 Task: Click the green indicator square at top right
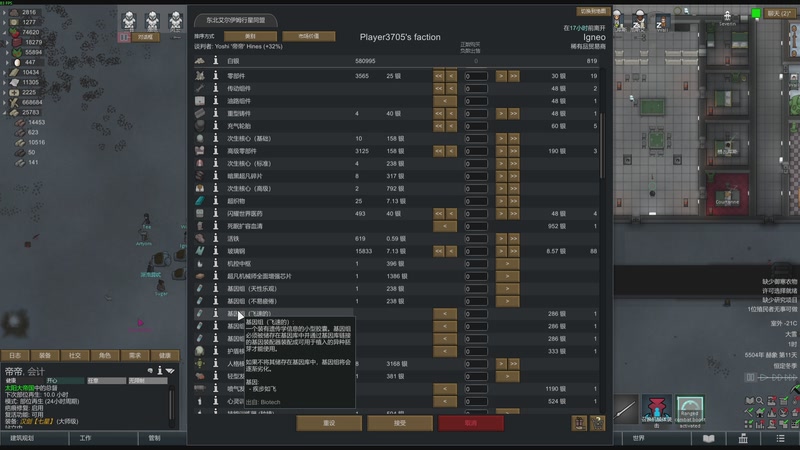756,13
